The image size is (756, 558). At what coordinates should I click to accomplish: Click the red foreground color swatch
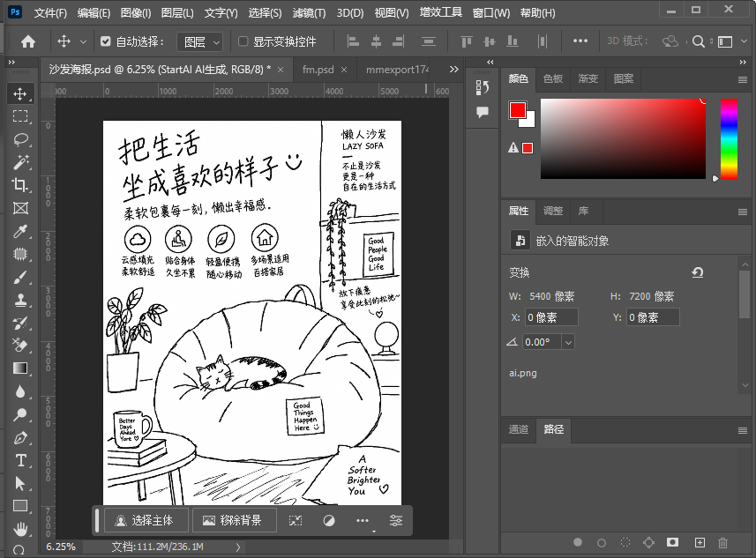(517, 110)
